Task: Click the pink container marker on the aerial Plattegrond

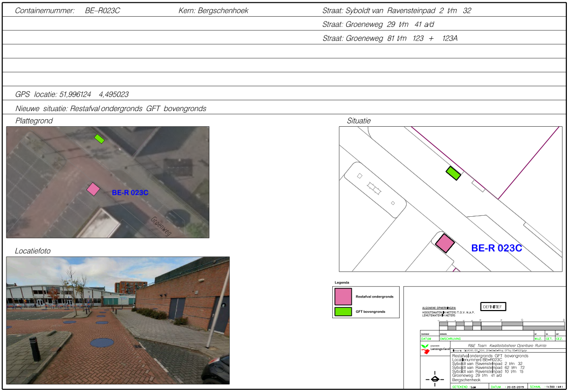Action: pos(93,189)
